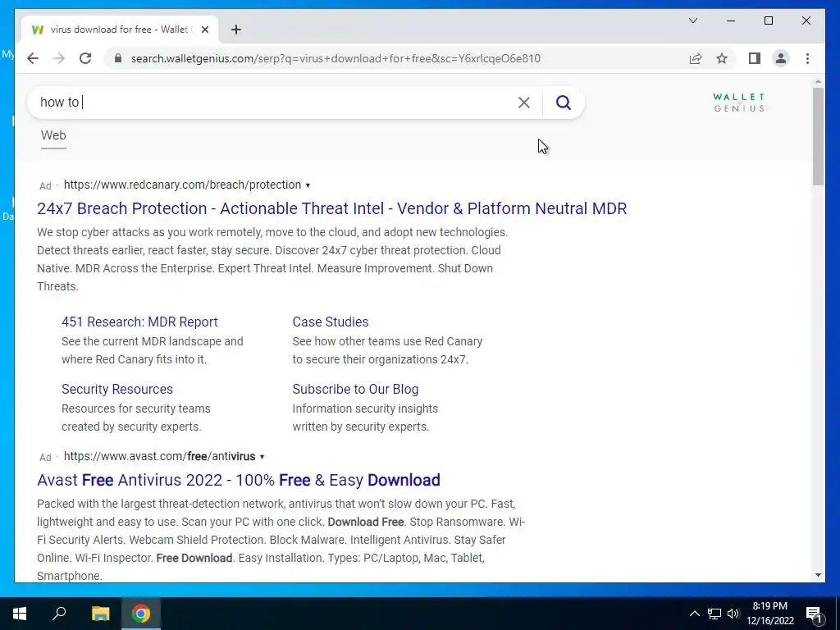Select the Web results tab
Image resolution: width=840 pixels, height=630 pixels.
(53, 135)
